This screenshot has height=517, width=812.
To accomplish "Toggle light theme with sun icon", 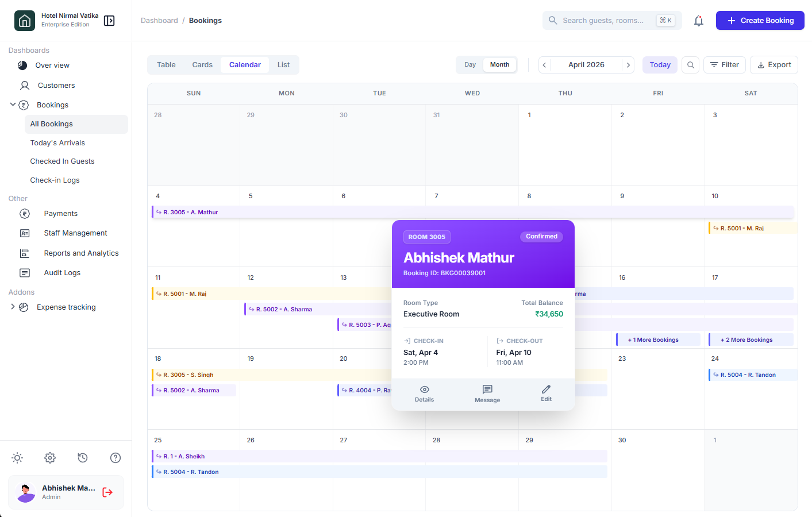I will point(17,458).
